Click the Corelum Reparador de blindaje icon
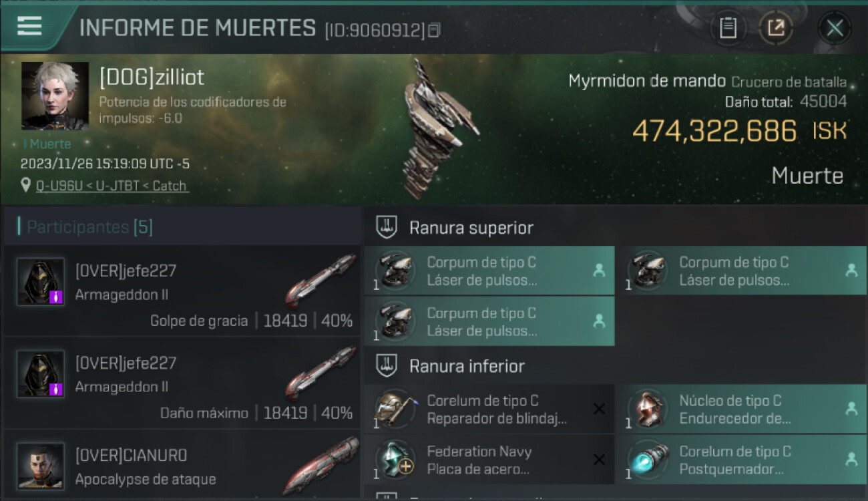 [x=395, y=409]
